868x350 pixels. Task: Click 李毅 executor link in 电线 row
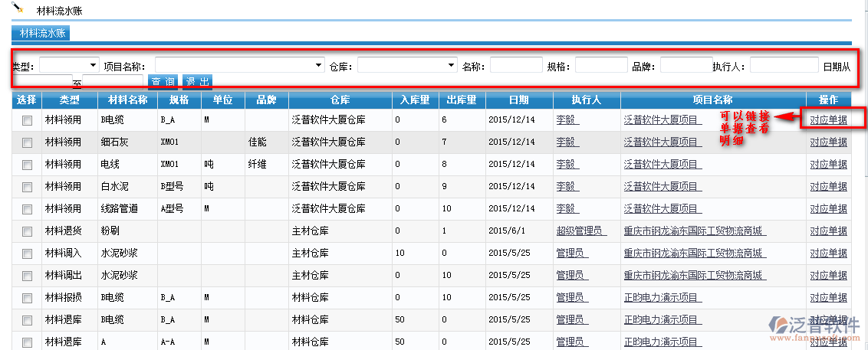567,165
